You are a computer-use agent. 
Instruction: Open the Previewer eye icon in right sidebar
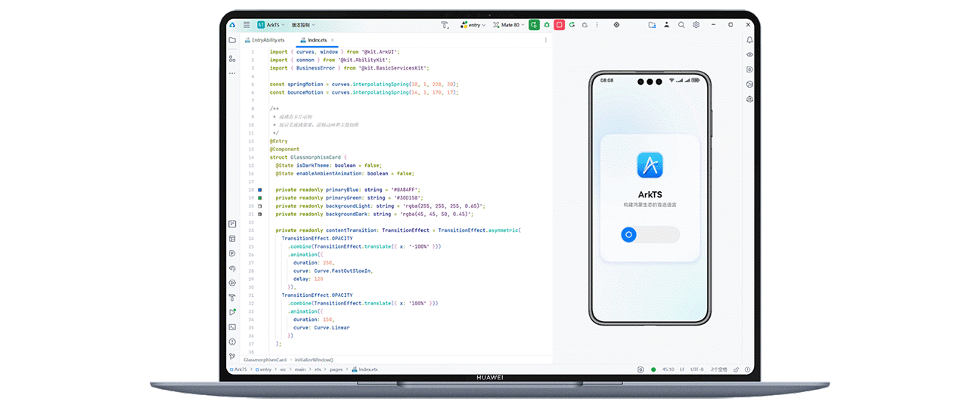[749, 54]
